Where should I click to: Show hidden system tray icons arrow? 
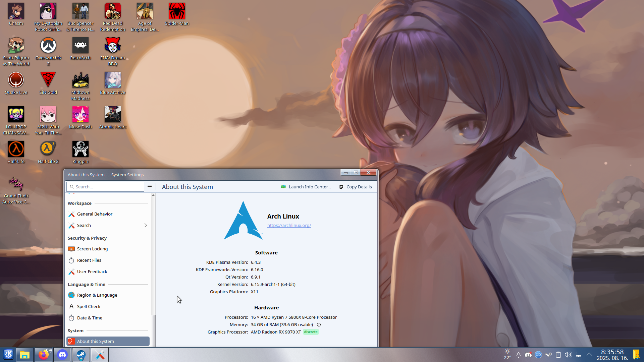(589, 355)
